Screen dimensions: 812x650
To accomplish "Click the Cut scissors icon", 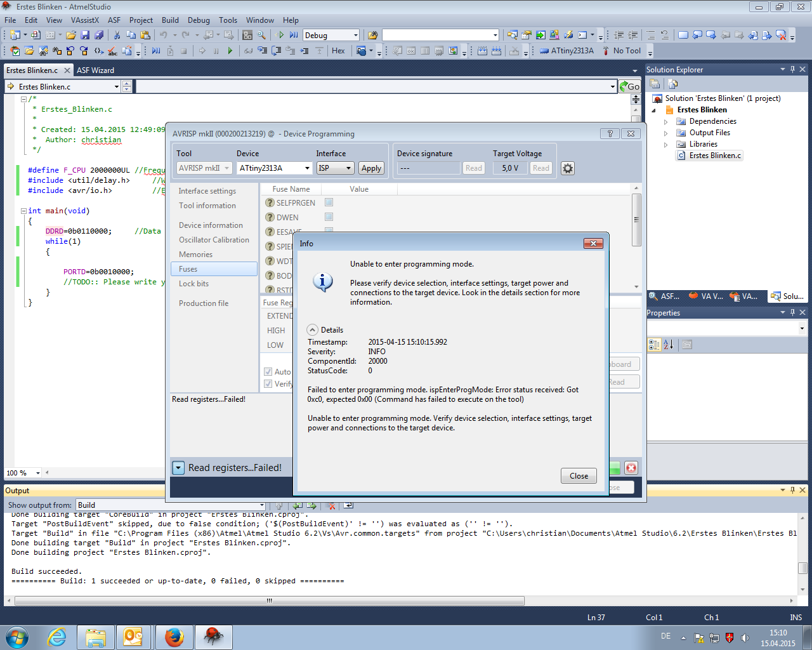I will [117, 35].
